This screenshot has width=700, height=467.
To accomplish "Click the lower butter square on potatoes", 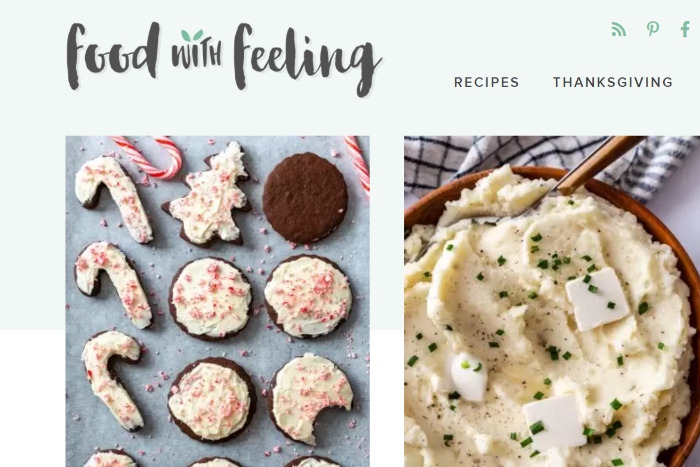I will tap(555, 422).
